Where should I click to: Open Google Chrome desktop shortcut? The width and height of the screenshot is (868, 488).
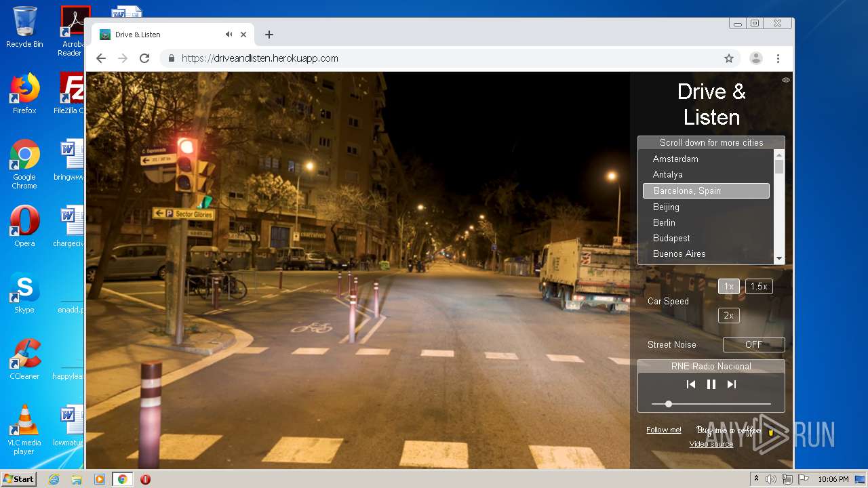click(24, 164)
